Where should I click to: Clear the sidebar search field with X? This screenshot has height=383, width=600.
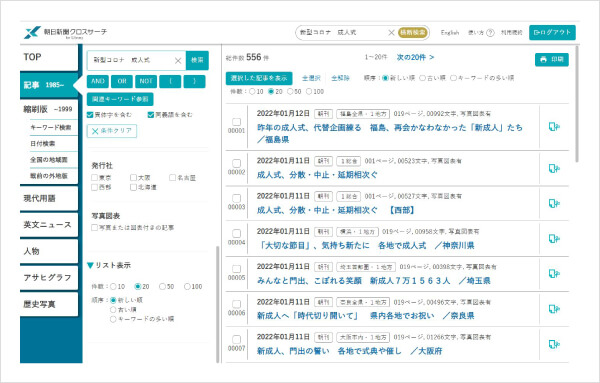[178, 60]
